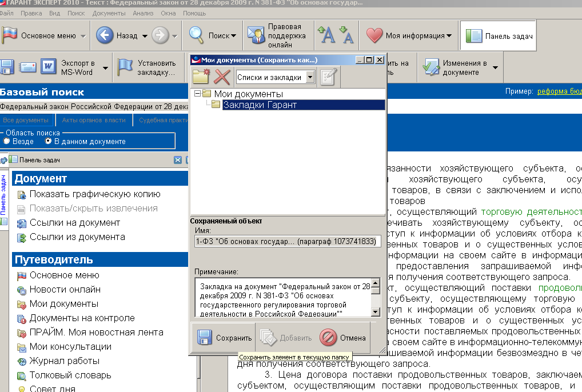Click the edit properties notepad icon in dialog
Screen dimensions: 582x392
click(329, 77)
